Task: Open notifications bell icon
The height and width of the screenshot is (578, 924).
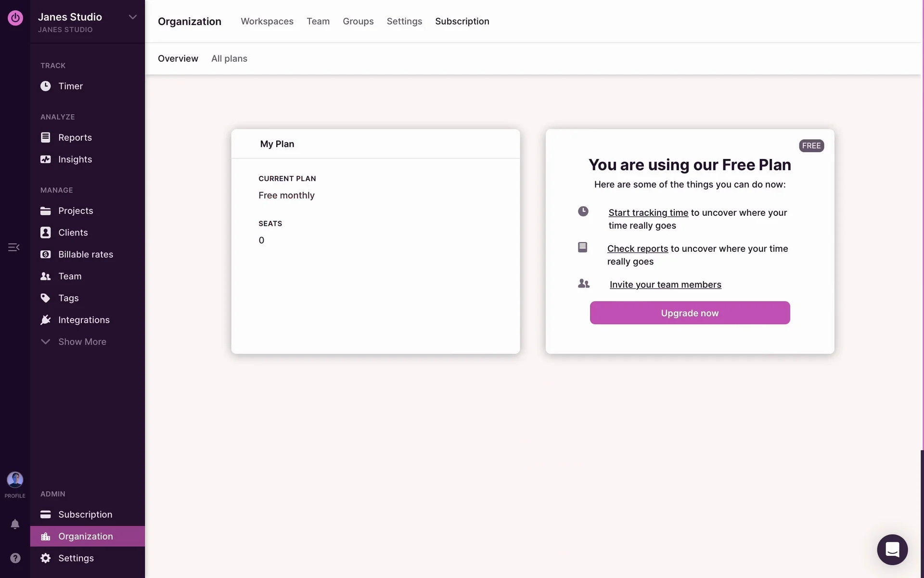Action: pos(15,524)
